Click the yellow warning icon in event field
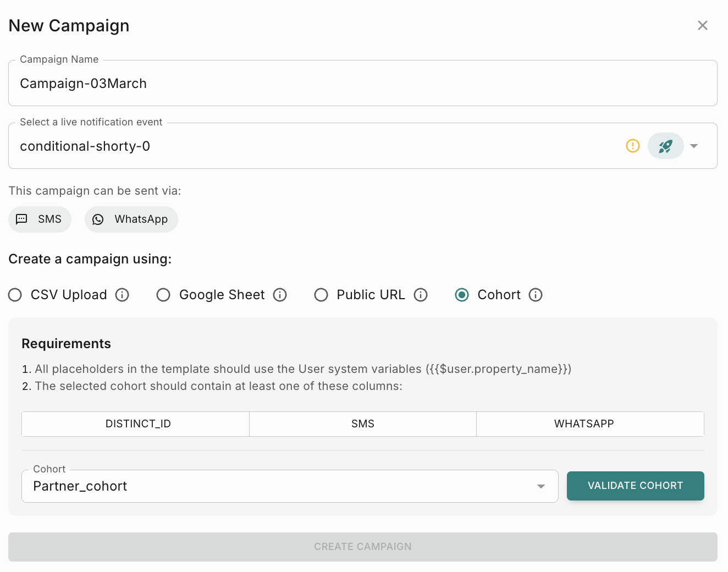The height and width of the screenshot is (572, 728). [633, 146]
